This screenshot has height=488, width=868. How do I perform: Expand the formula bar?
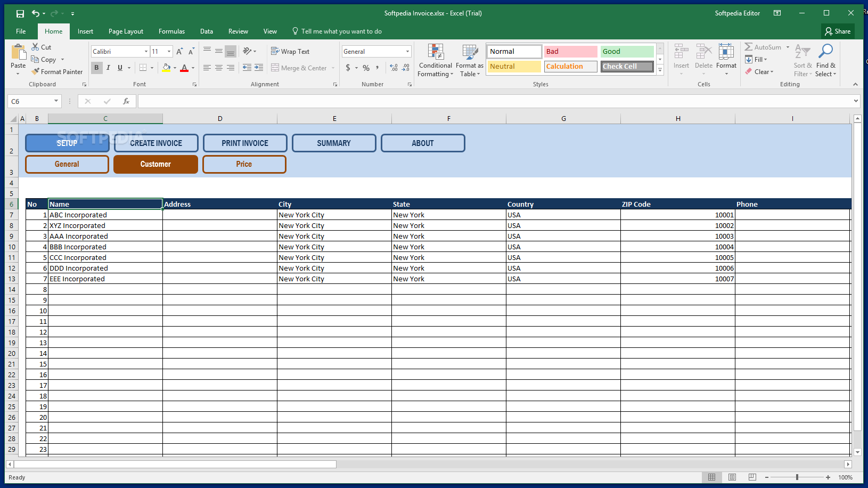pyautogui.click(x=856, y=101)
